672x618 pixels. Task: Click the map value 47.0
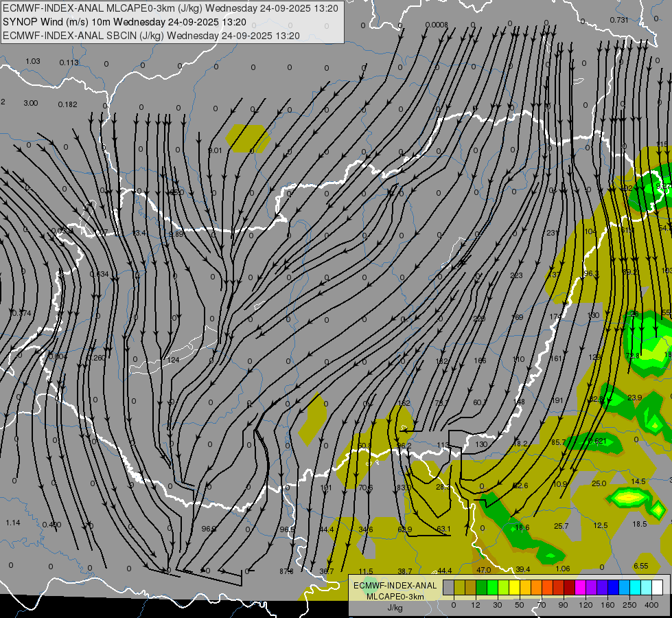coord(483,570)
